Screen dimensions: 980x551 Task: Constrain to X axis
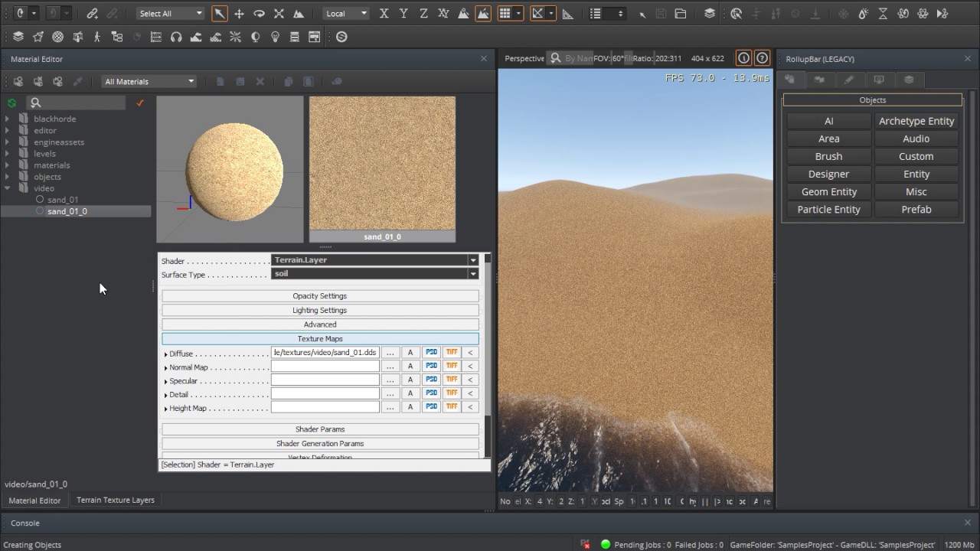(x=384, y=14)
